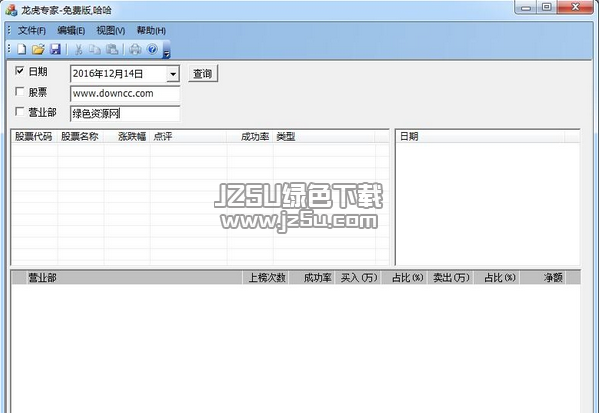This screenshot has height=413, width=599.
Task: Open the 编辑(E) menu
Action: point(71,31)
